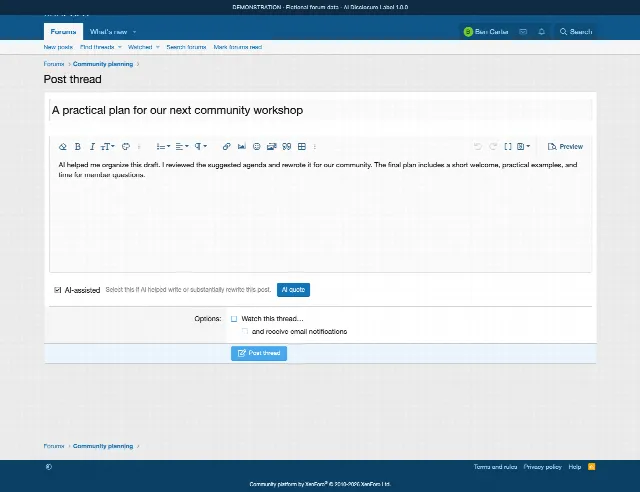Open the paragraph format dropdown
Screen dimensions: 640x492
200,147
